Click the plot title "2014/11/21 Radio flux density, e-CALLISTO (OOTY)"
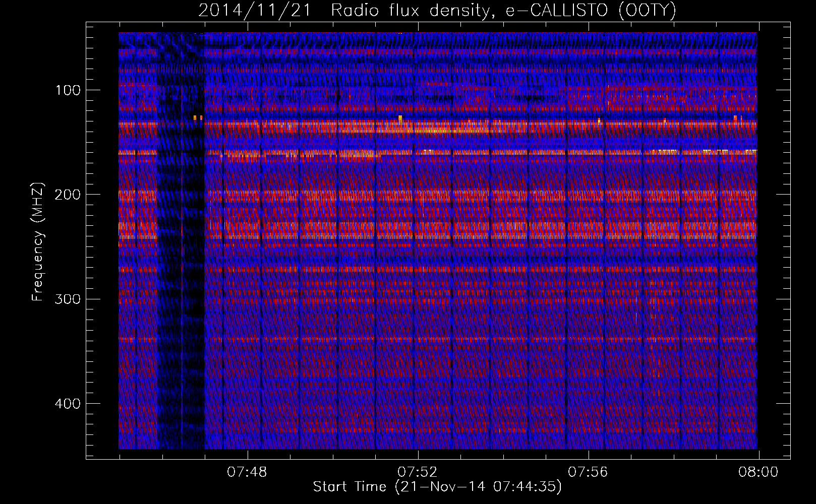Image resolution: width=816 pixels, height=504 pixels. (x=437, y=10)
